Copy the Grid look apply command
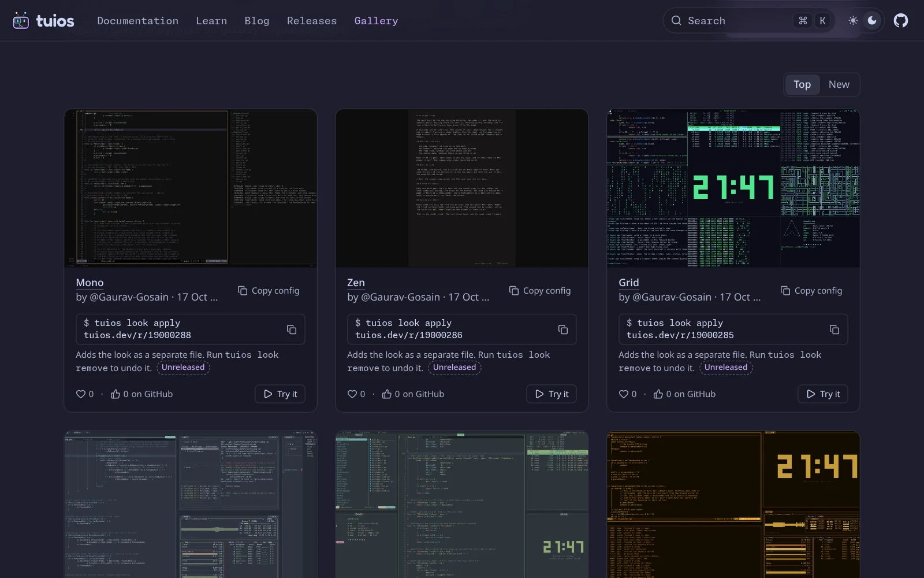This screenshot has height=578, width=924. point(834,329)
